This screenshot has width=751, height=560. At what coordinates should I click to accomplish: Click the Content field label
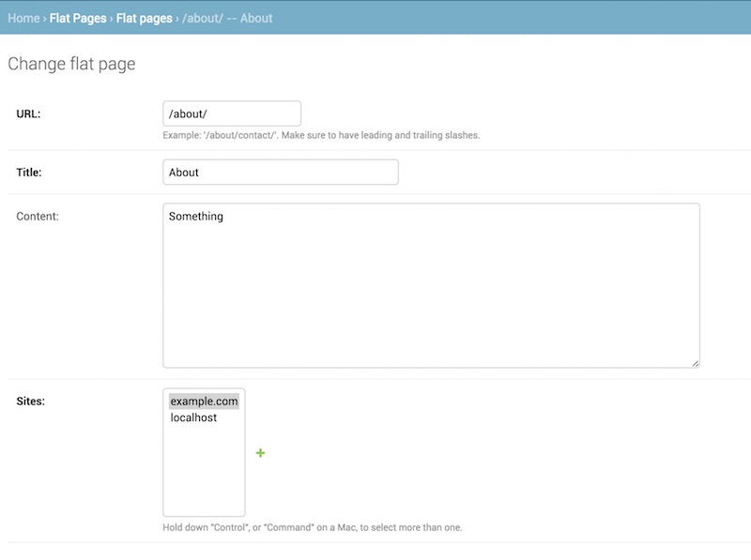pyautogui.click(x=38, y=217)
